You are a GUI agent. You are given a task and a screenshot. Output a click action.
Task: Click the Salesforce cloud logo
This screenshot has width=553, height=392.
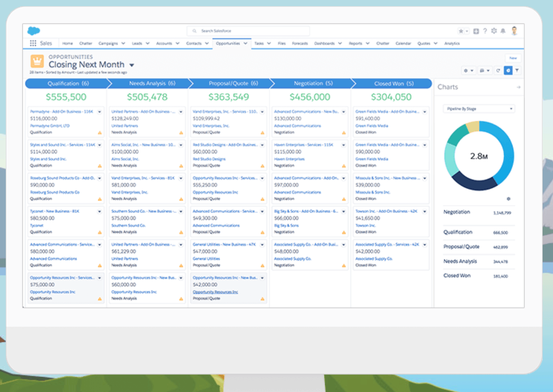click(x=34, y=31)
